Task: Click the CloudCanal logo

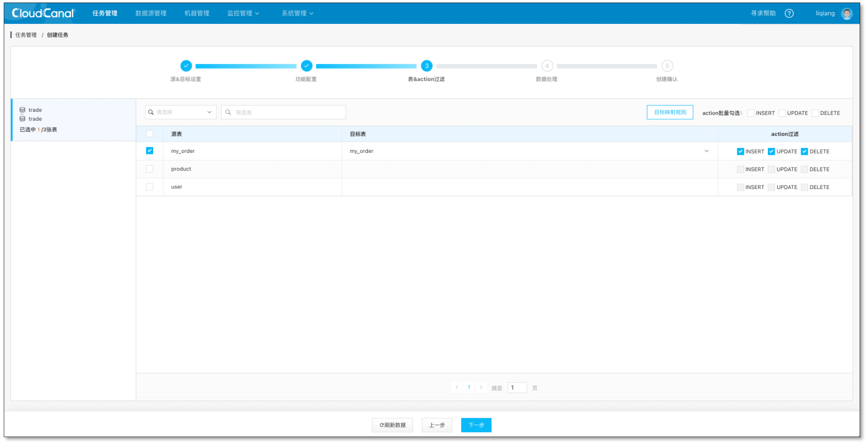Action: point(43,13)
